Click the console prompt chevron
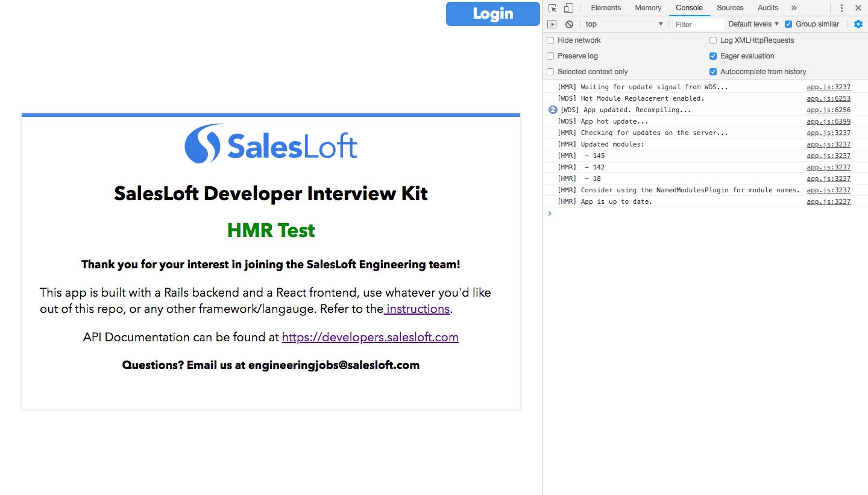 (x=549, y=213)
